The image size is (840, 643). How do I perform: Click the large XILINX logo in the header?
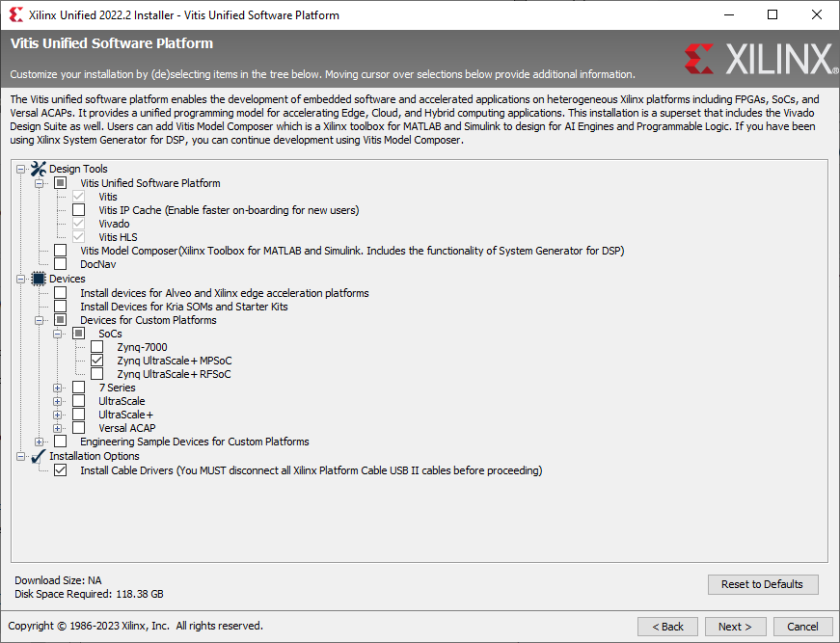click(x=761, y=59)
